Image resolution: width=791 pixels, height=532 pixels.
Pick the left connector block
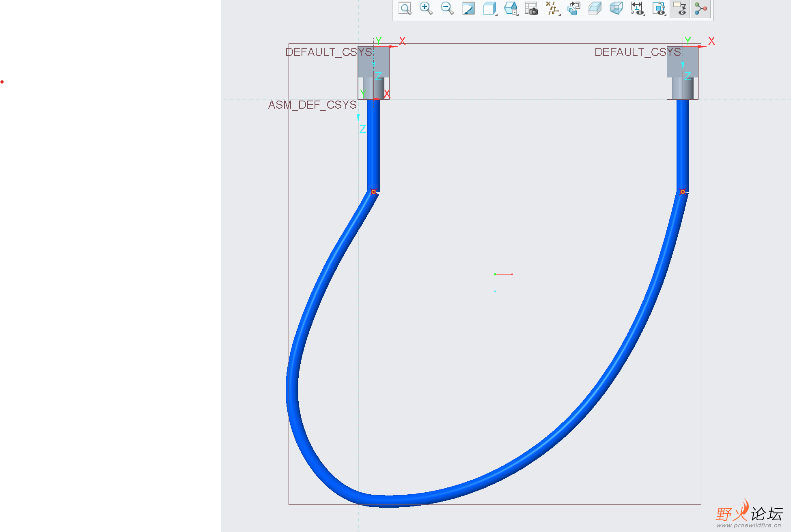(373, 73)
